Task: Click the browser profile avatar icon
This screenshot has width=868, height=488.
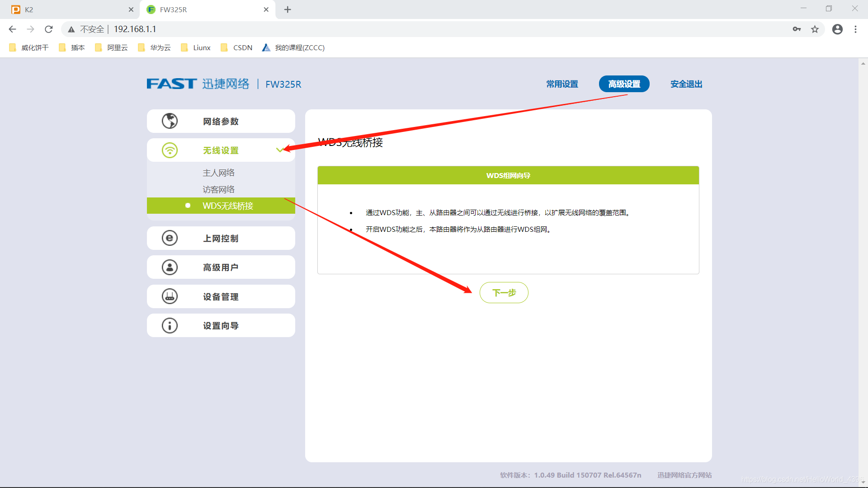Action: 837,29
